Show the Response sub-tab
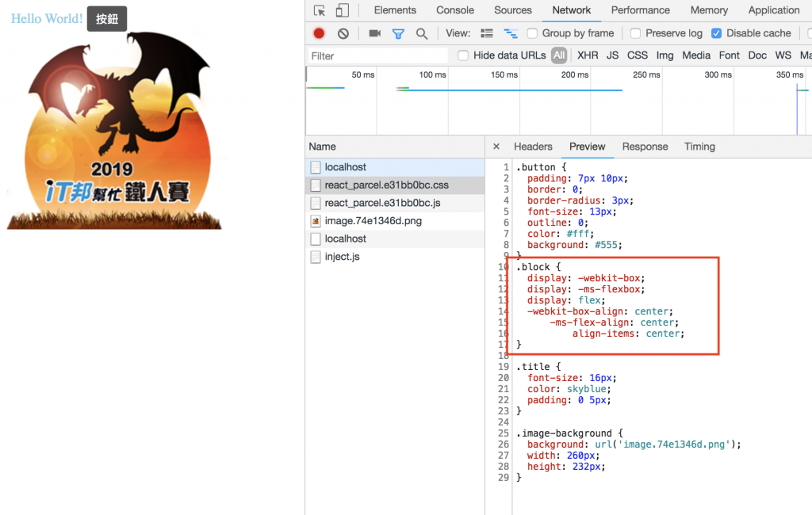 coord(645,147)
